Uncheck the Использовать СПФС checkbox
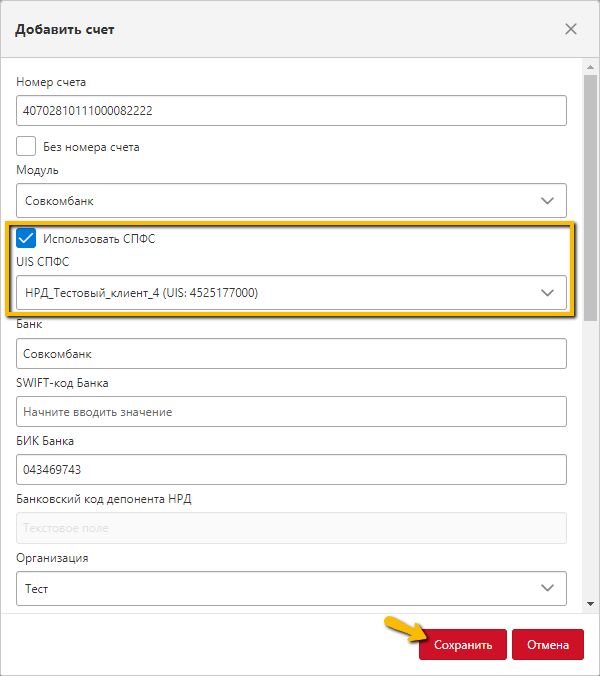 (26, 238)
